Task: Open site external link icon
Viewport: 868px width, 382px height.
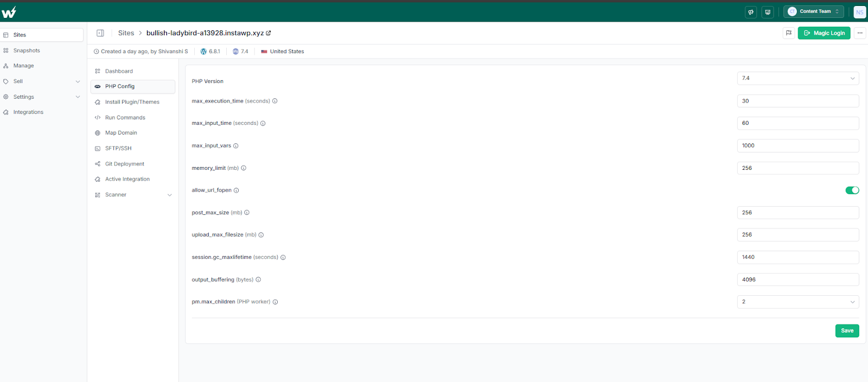Action: pyautogui.click(x=269, y=33)
